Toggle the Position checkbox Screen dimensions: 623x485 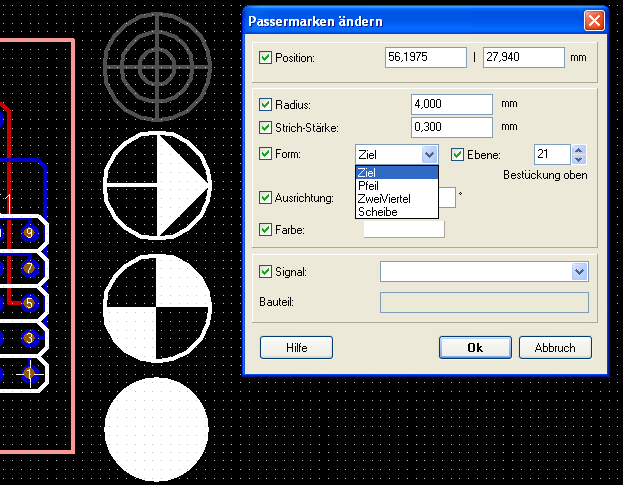pyautogui.click(x=265, y=58)
